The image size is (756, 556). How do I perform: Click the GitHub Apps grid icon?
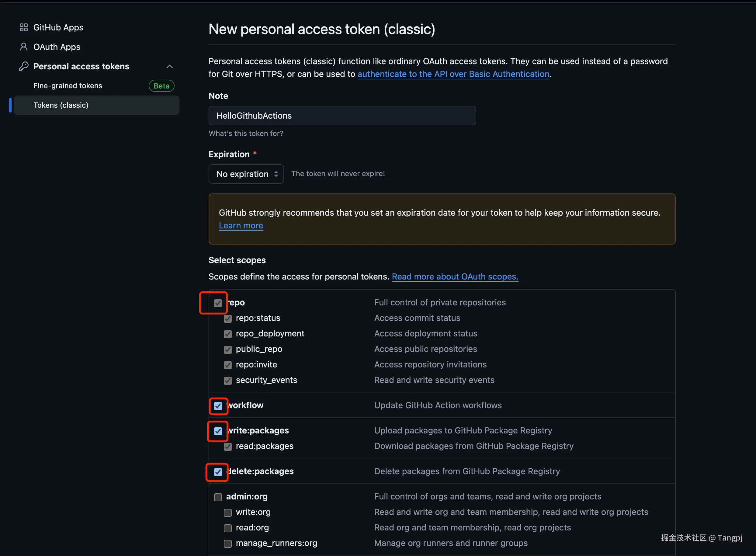point(23,28)
